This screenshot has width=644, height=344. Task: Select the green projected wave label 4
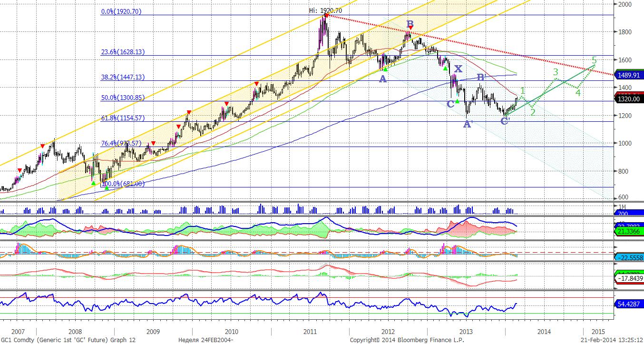(578, 93)
